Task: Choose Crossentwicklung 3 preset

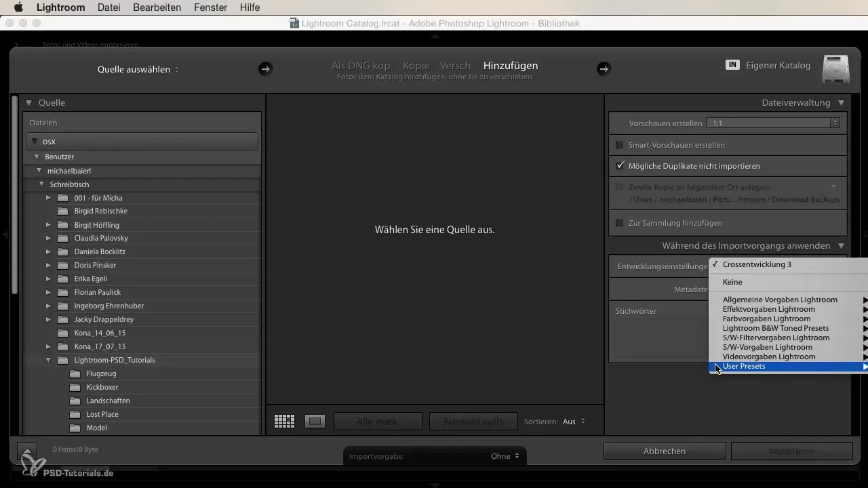Action: pyautogui.click(x=789, y=264)
